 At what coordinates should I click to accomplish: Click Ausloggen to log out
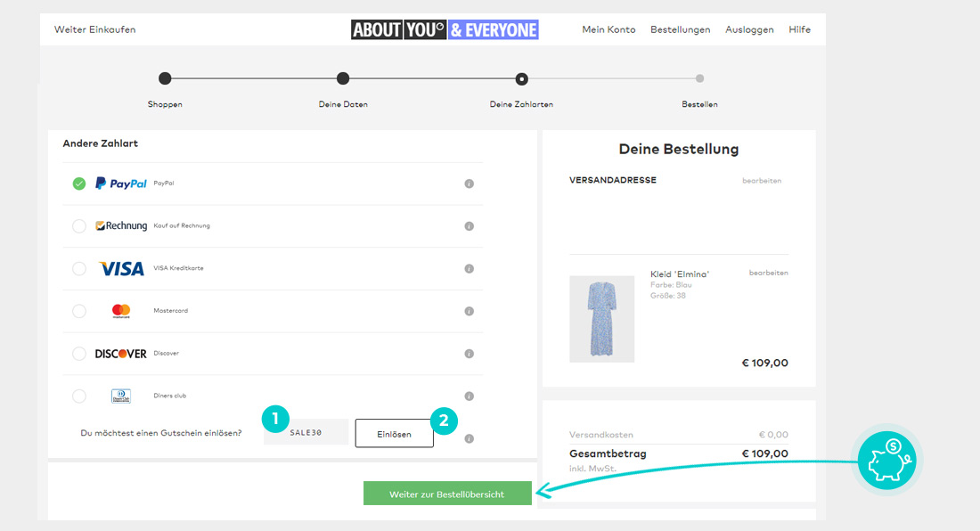point(749,29)
